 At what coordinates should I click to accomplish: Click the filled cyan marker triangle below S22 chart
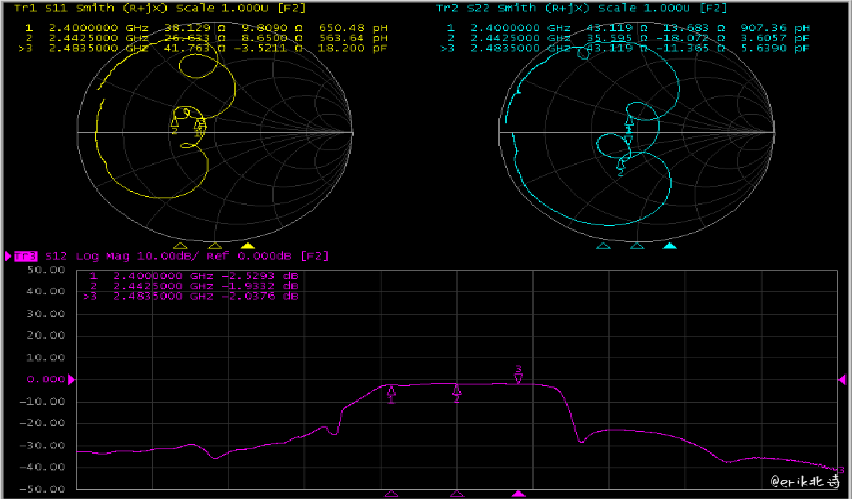(x=670, y=244)
